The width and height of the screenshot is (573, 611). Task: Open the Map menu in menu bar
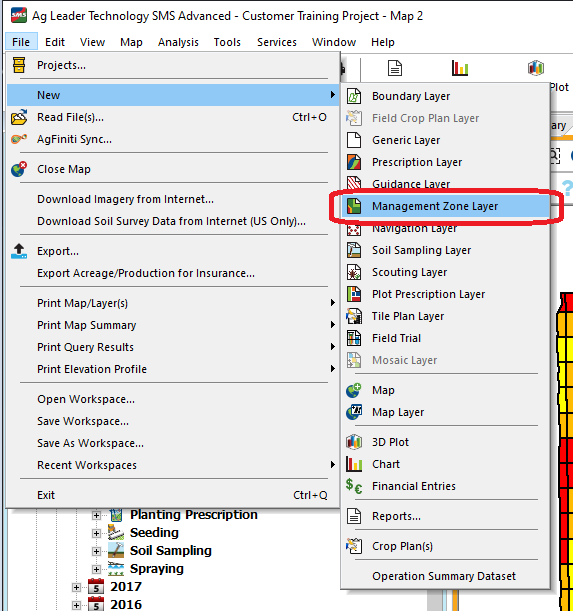tap(131, 42)
